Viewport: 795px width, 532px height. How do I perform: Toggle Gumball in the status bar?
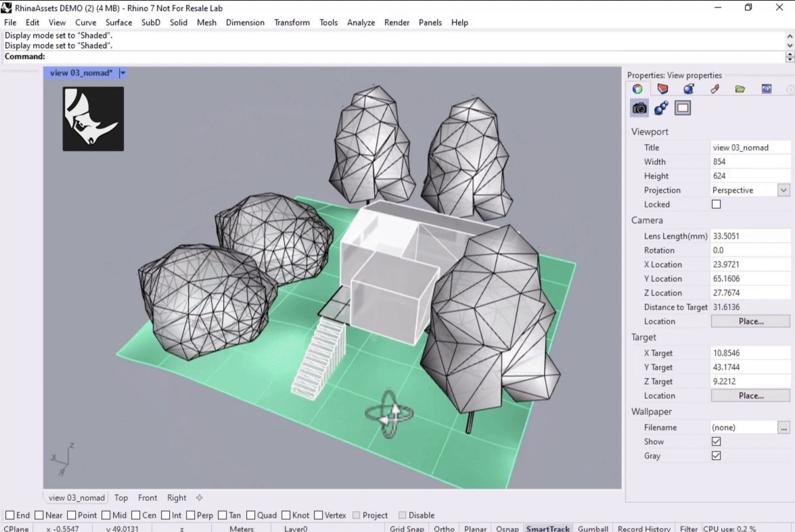pos(593,529)
